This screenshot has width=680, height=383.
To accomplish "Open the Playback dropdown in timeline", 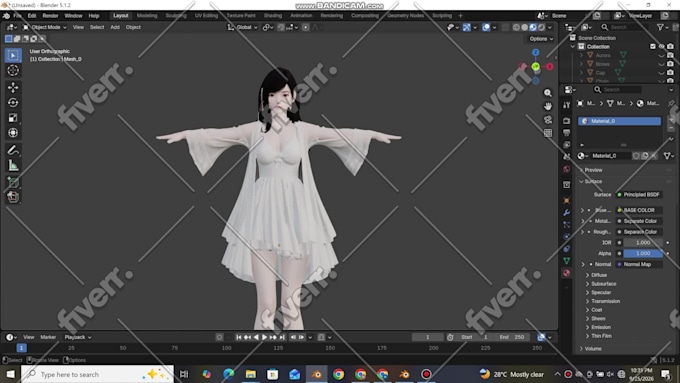I will [78, 337].
